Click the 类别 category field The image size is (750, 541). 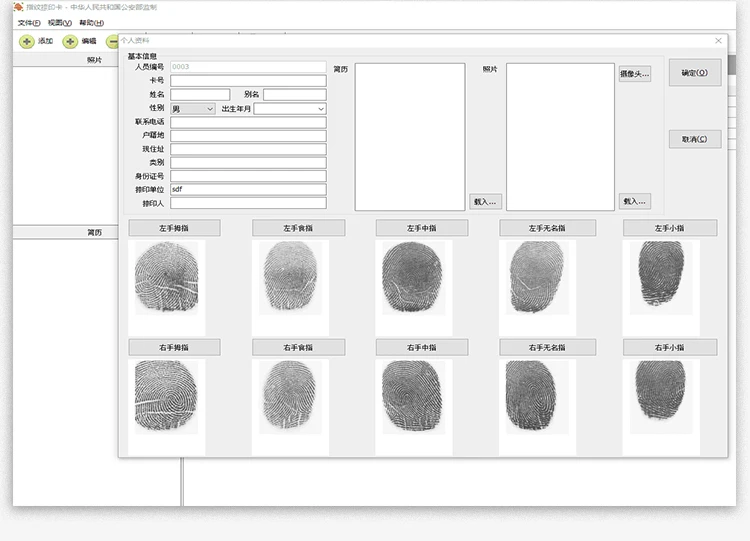[248, 163]
